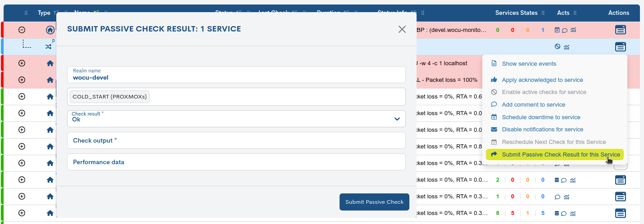This screenshot has width=644, height=224.
Task: Click comment icon in row with 8 OK services
Action: click(564, 214)
